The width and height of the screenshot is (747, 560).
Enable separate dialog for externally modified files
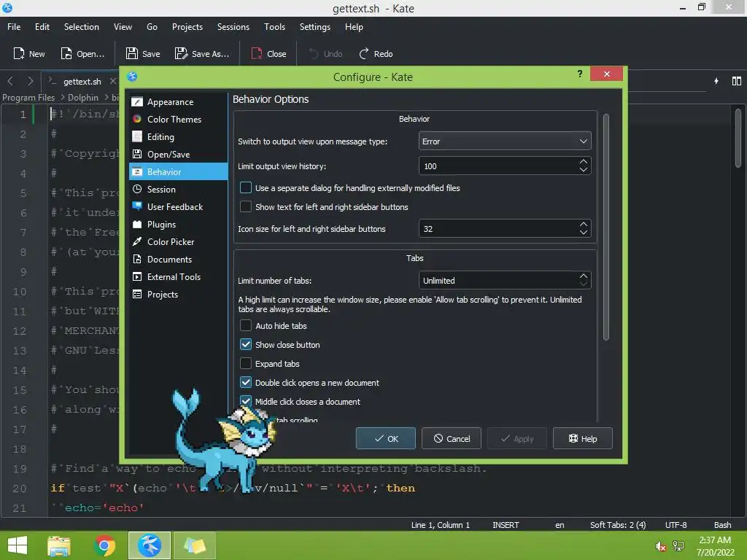click(246, 187)
